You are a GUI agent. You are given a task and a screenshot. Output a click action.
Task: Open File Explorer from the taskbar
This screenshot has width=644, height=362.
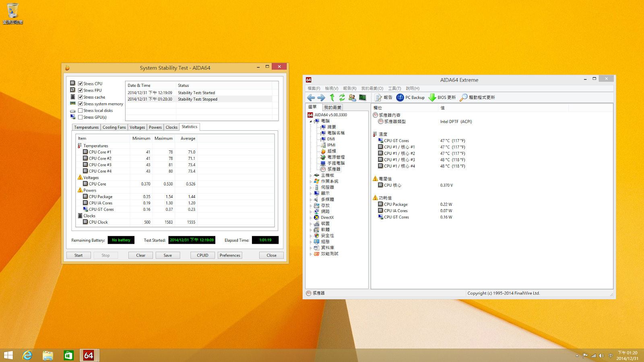[x=48, y=355]
